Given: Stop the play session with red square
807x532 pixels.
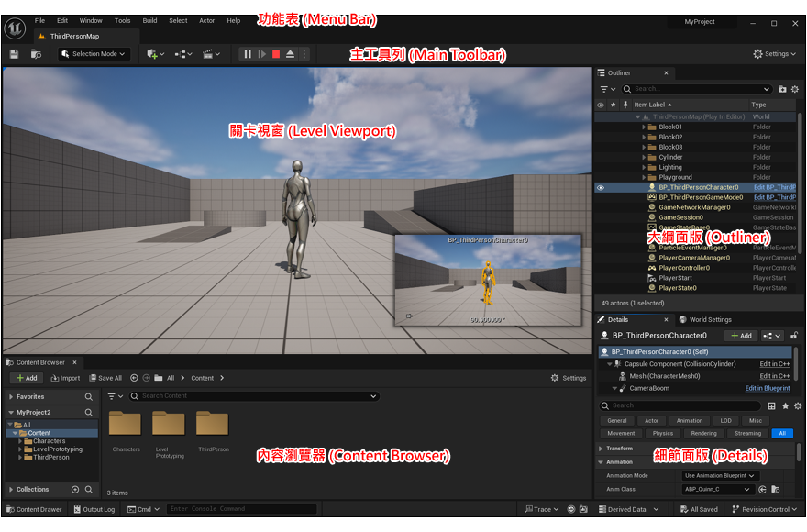Looking at the screenshot, I should tap(276, 54).
